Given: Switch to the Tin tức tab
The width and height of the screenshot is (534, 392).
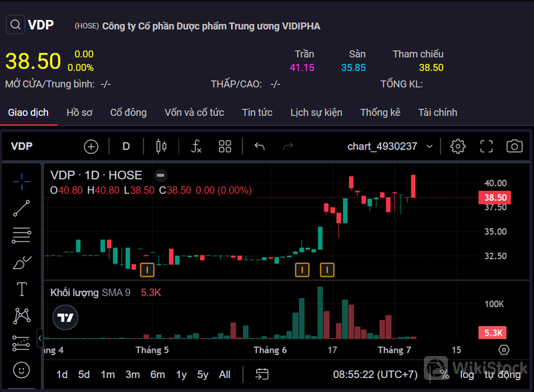Looking at the screenshot, I should pyautogui.click(x=257, y=113).
